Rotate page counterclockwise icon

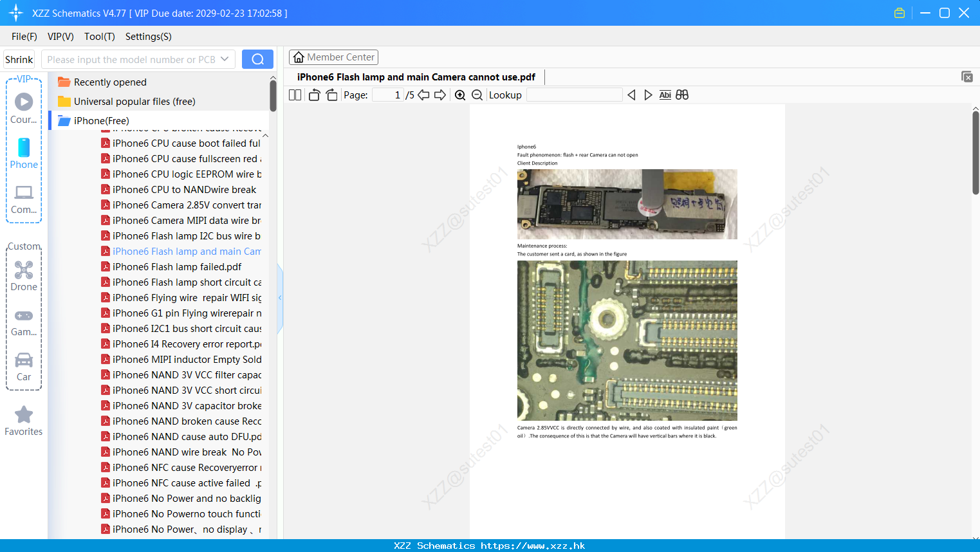(x=314, y=95)
